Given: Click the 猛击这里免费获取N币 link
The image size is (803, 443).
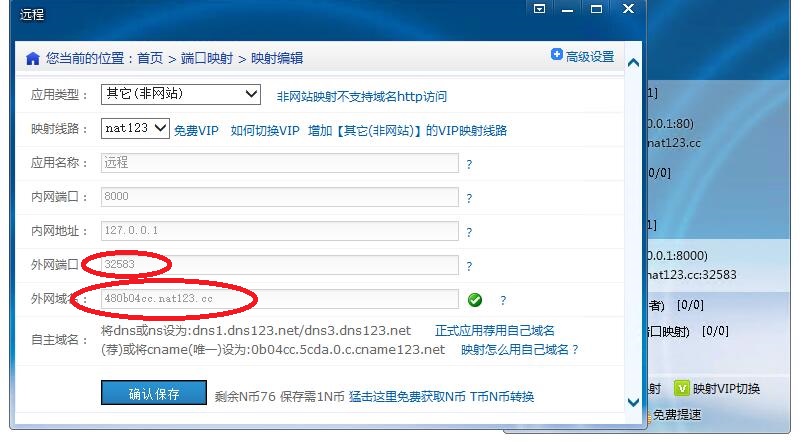Looking at the screenshot, I should click(407, 396).
